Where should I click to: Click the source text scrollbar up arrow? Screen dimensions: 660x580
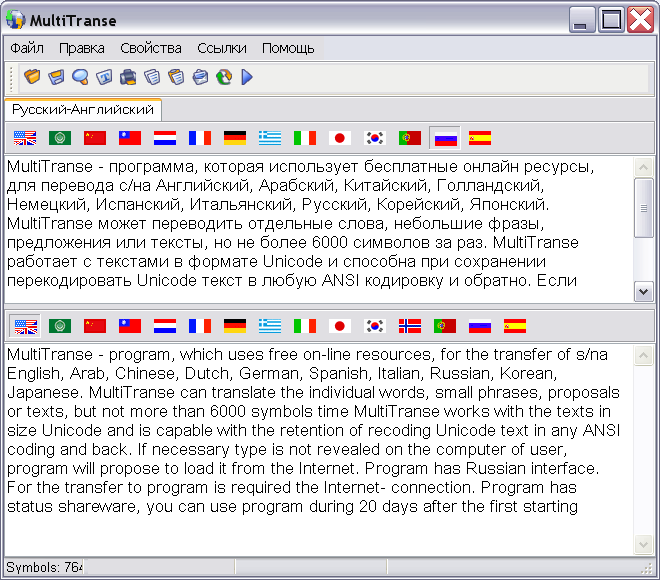(x=644, y=168)
